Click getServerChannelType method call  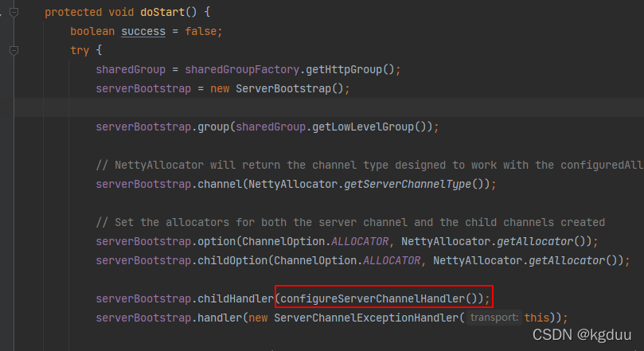(408, 185)
